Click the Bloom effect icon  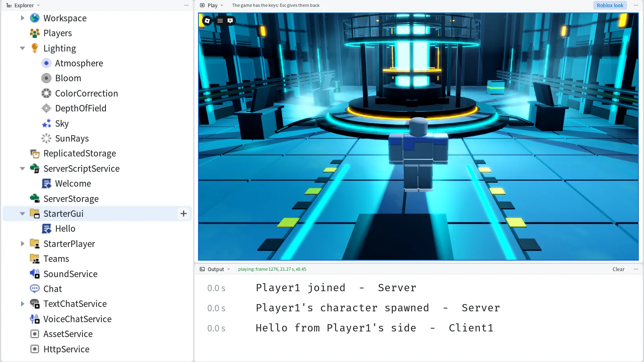click(x=47, y=78)
